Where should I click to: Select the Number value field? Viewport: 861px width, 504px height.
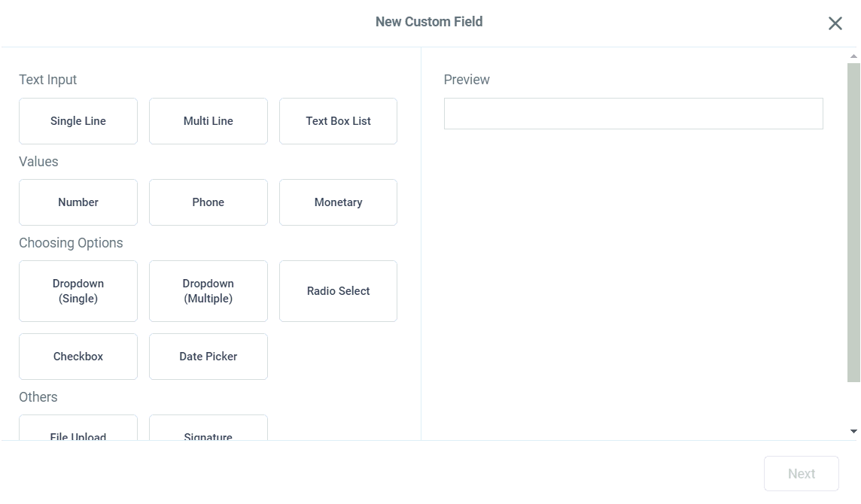coord(78,202)
